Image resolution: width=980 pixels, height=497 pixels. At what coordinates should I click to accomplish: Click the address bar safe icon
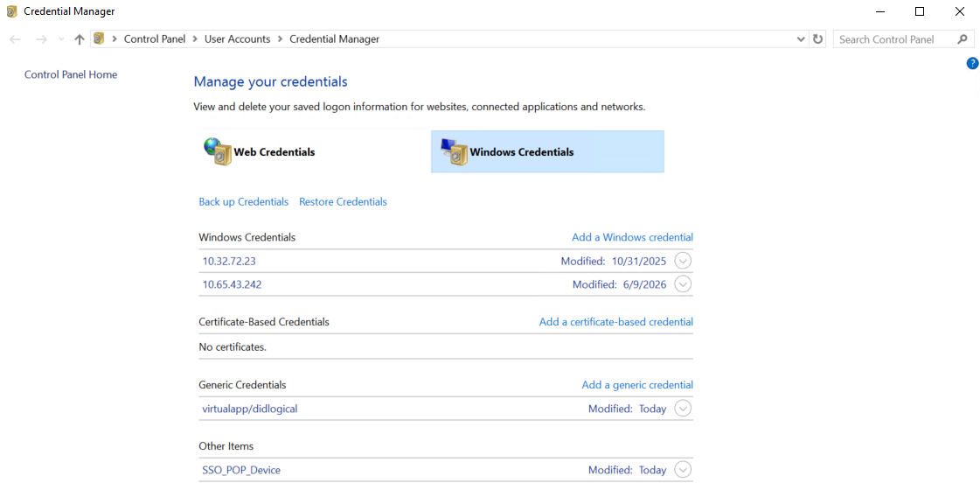coord(99,38)
